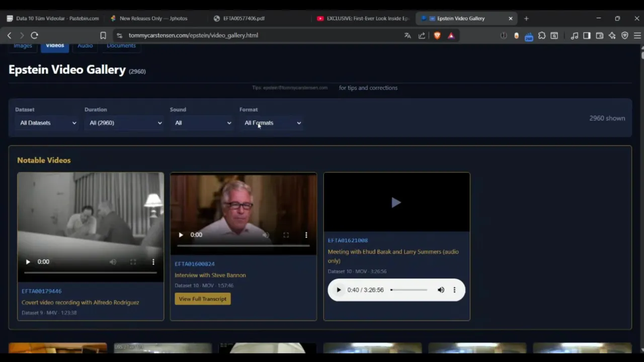Mute the Ehud Barak audio player
The height and width of the screenshot is (362, 644).
(x=441, y=290)
